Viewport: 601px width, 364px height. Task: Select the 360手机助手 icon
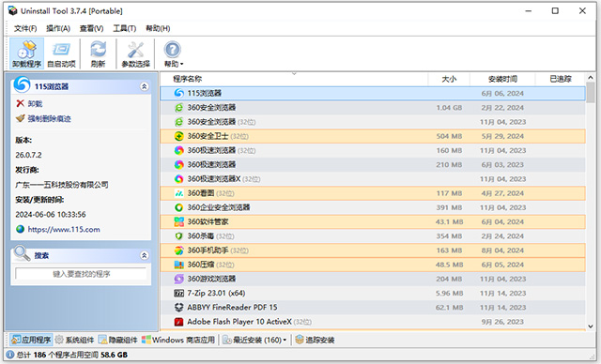(179, 250)
